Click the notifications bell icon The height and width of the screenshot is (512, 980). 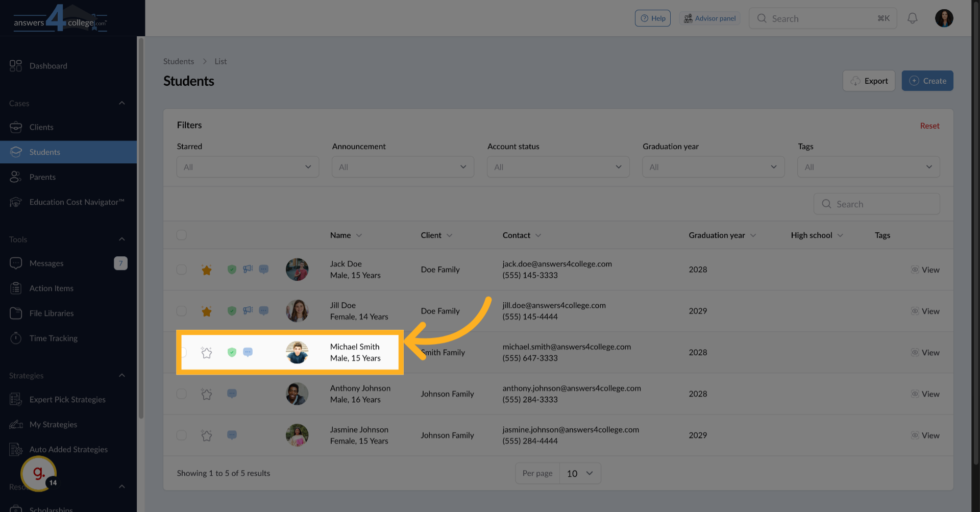coord(912,18)
